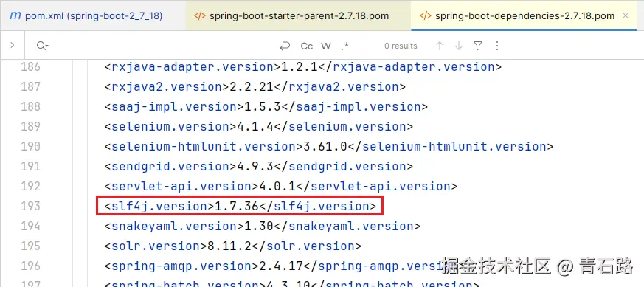Image resolution: width=644 pixels, height=287 pixels.
Task: Click the solr.version 8.11.2 line
Action: coord(233,246)
